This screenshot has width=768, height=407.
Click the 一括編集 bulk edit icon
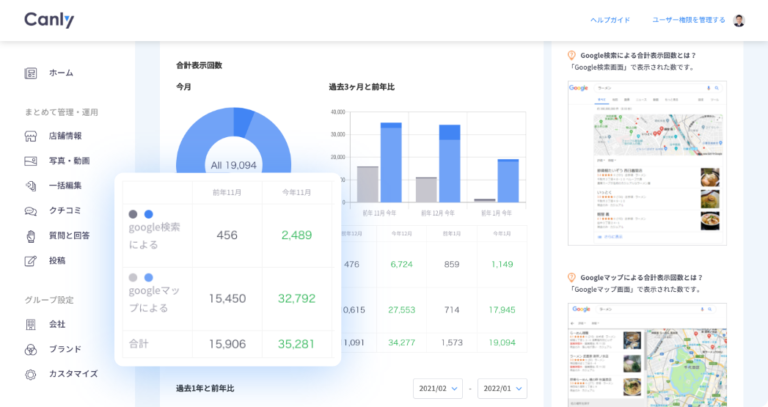pos(31,186)
